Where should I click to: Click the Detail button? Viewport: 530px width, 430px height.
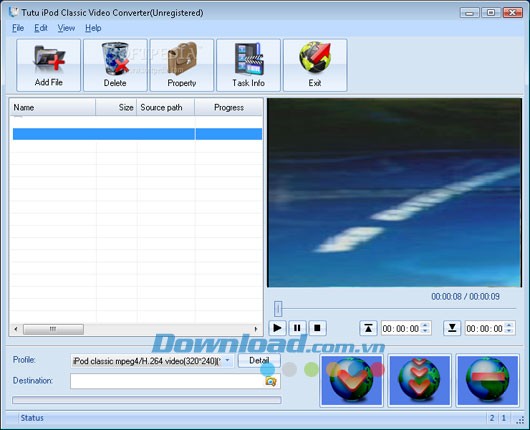[x=259, y=360]
